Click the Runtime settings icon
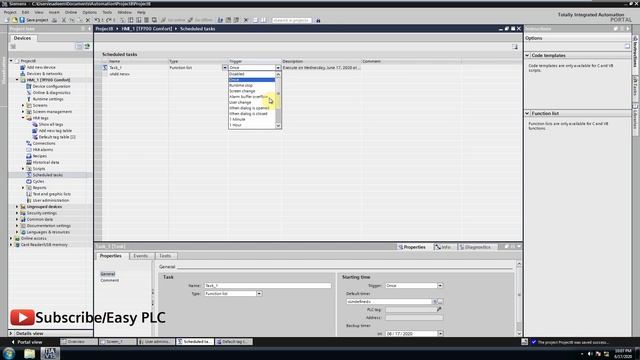640x360 pixels. click(29, 99)
